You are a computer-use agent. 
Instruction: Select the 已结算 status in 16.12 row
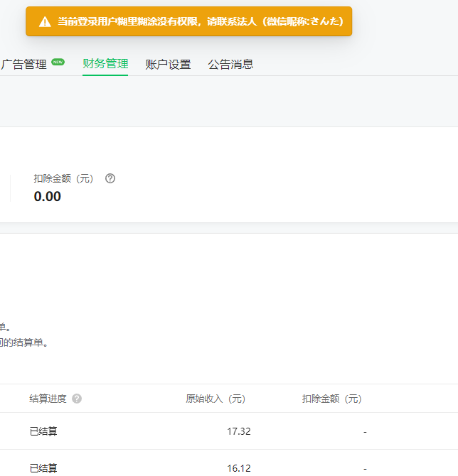coord(43,468)
